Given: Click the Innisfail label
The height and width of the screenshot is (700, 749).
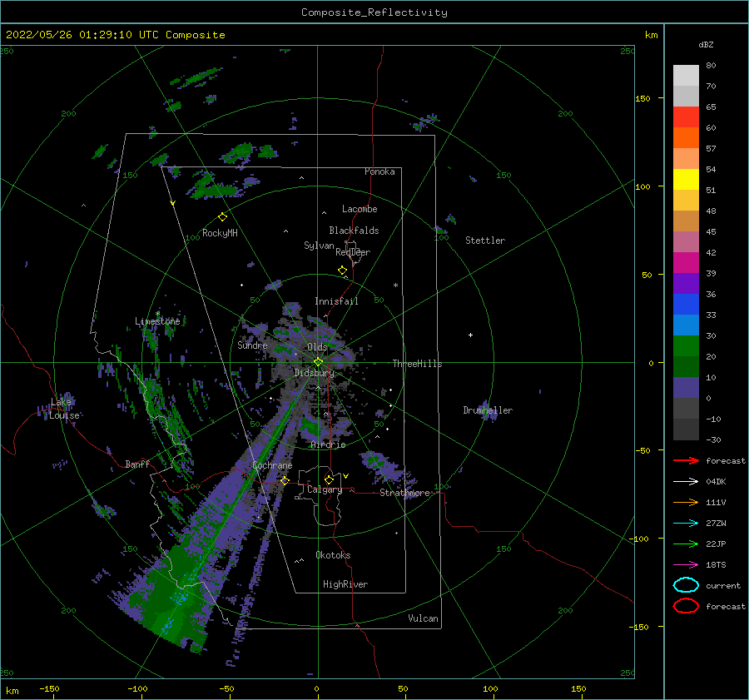Looking at the screenshot, I should click(336, 301).
